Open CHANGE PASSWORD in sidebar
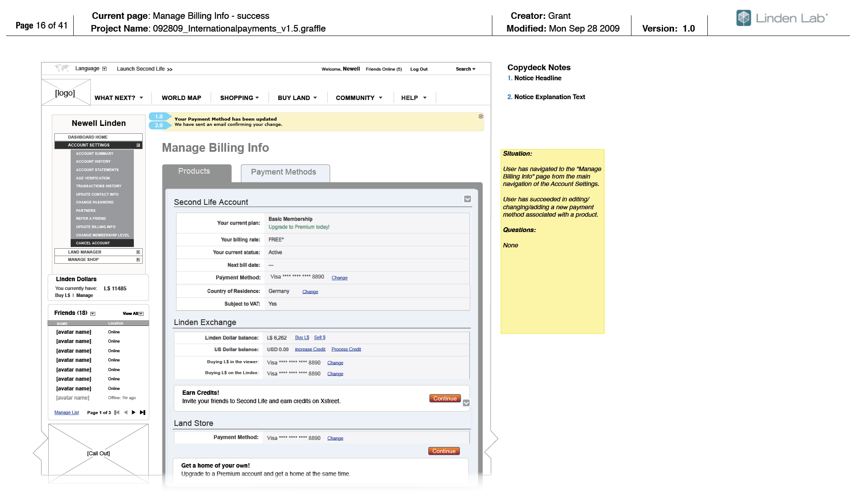857x504 pixels. [x=94, y=202]
